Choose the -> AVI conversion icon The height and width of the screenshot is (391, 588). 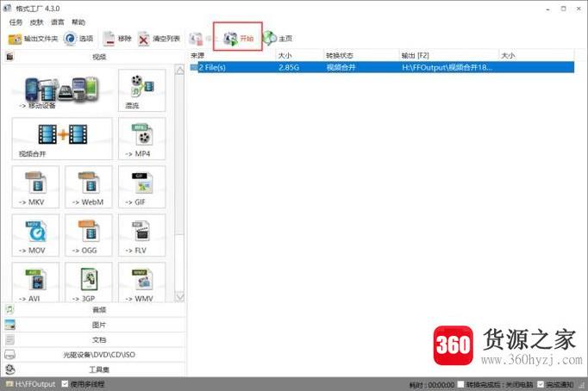click(35, 282)
